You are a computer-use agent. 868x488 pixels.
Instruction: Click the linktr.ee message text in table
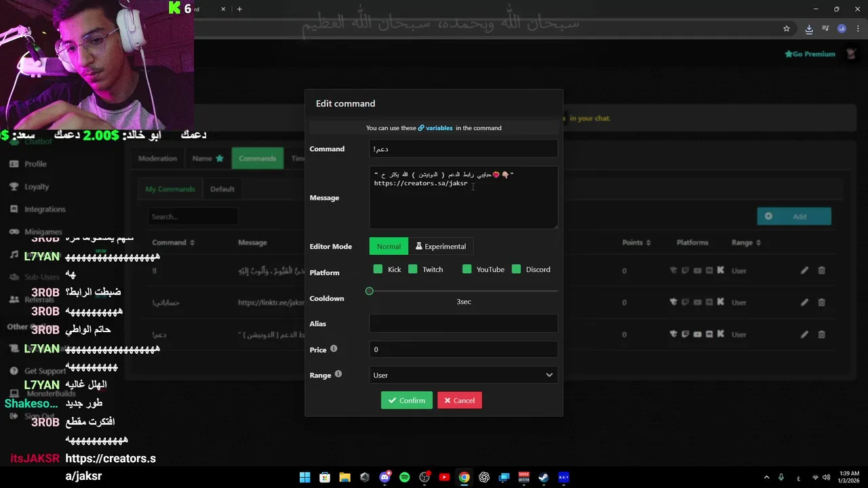point(271,302)
